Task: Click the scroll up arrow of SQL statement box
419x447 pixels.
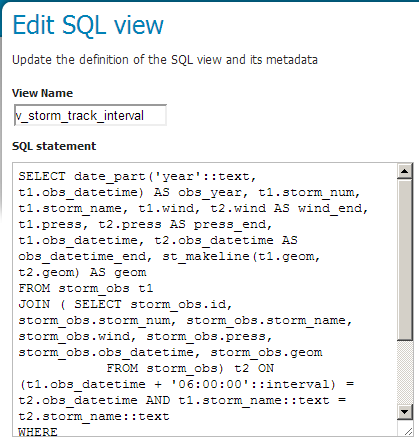Action: coord(405,171)
